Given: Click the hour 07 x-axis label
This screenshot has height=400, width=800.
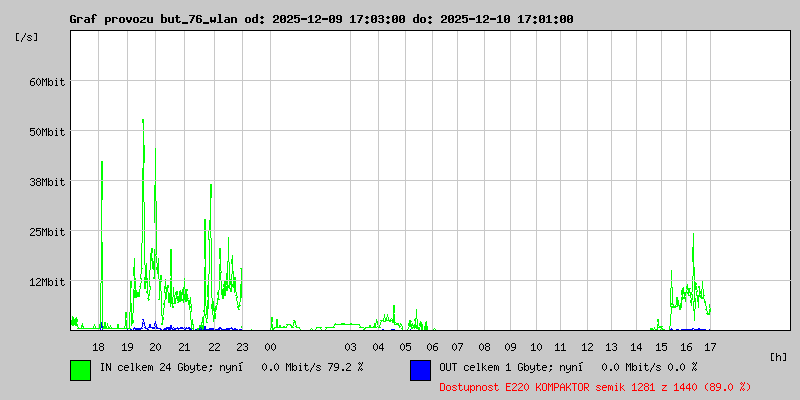Looking at the screenshot, I should coord(457,347).
